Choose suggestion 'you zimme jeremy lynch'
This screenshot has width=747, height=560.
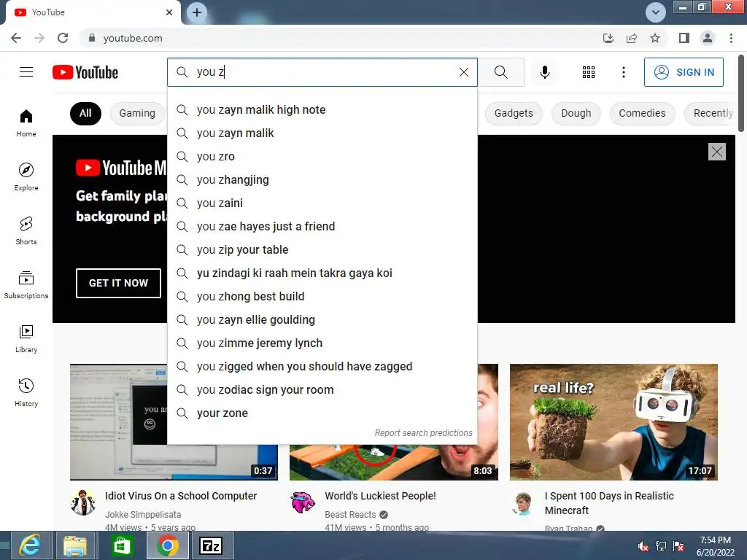(322, 343)
